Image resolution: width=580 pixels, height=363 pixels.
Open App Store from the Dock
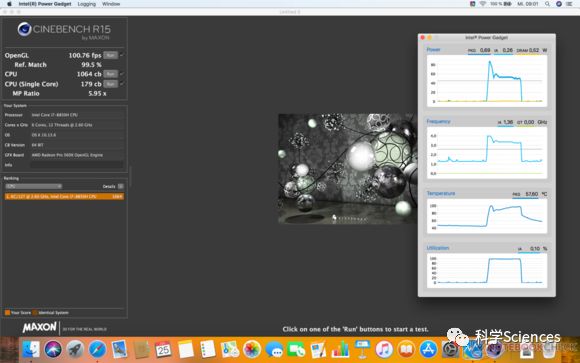click(x=428, y=349)
